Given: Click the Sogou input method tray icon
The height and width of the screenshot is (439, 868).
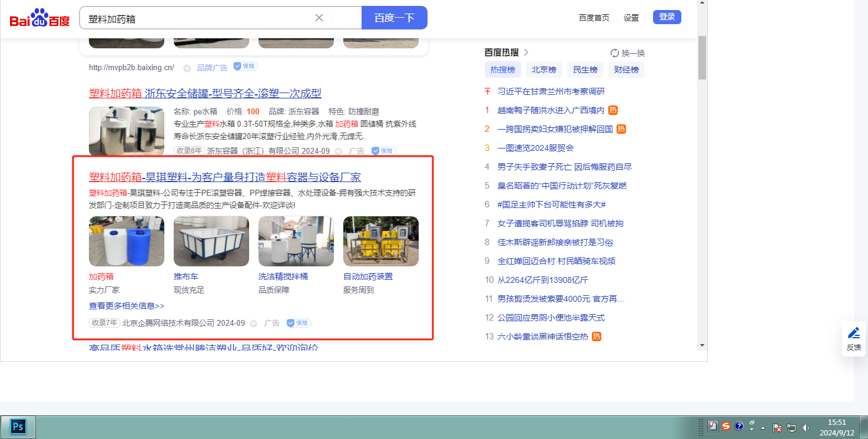Looking at the screenshot, I should tap(726, 426).
